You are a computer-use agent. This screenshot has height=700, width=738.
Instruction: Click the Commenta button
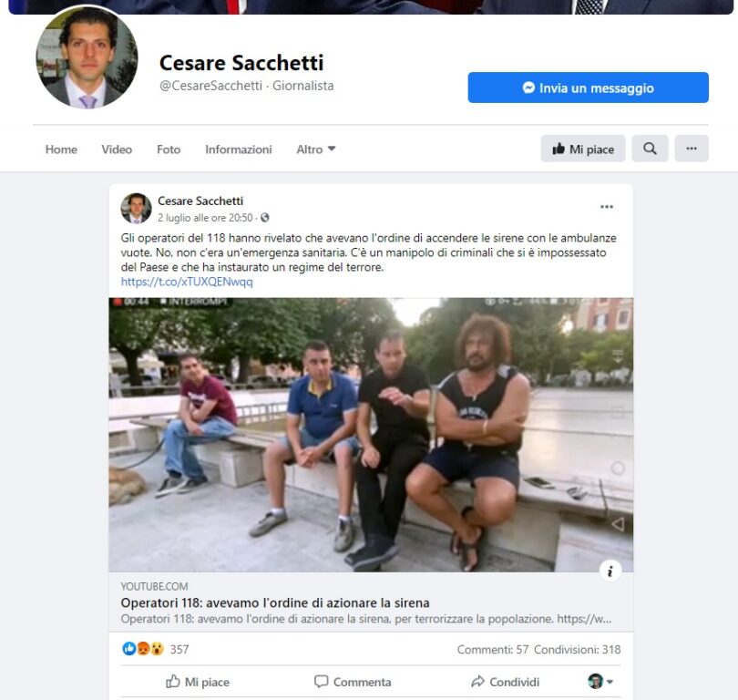tap(353, 682)
